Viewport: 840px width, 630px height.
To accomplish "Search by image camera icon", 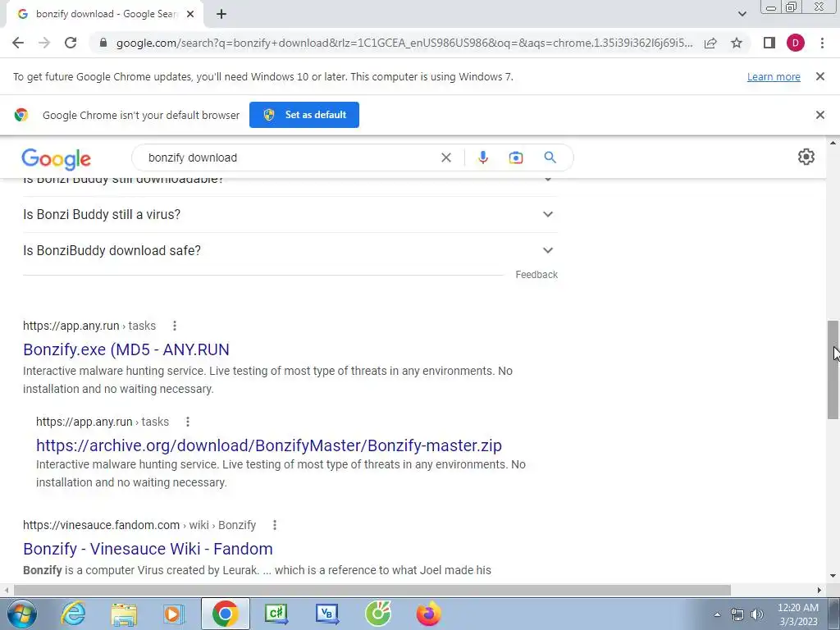I will click(x=516, y=157).
